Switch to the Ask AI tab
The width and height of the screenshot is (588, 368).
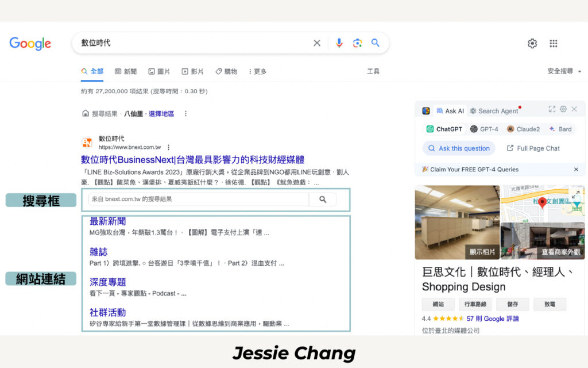coord(450,111)
